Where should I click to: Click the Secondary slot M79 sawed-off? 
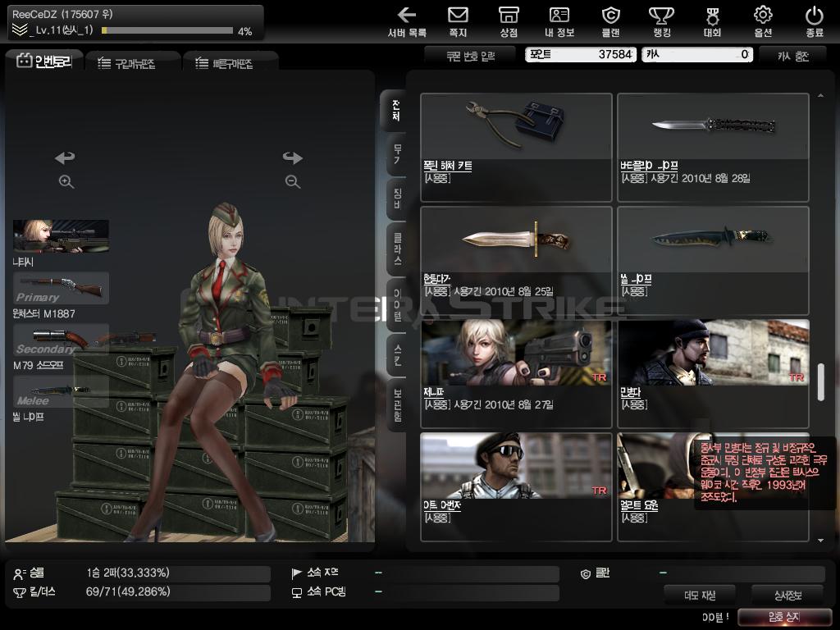[x=61, y=340]
